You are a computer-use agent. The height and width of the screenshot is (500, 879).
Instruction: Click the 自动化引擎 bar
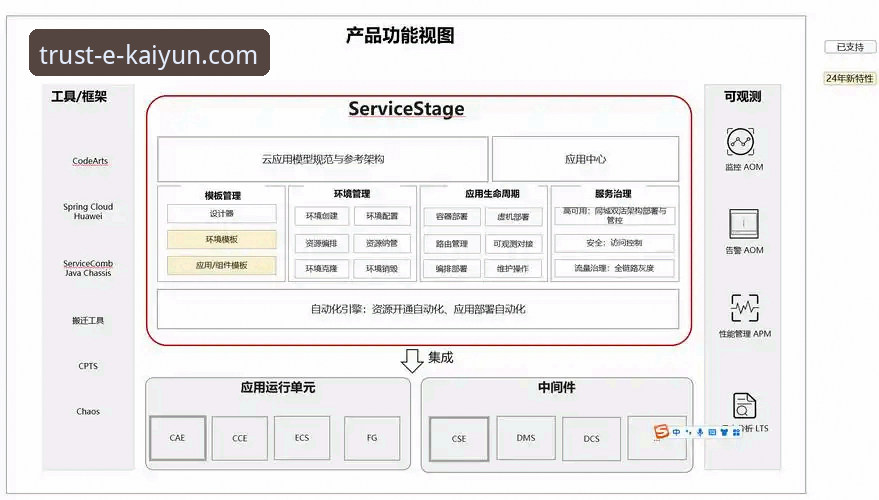pos(418,309)
